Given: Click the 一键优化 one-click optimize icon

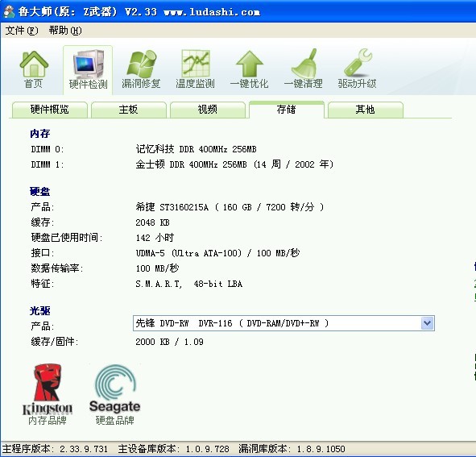Looking at the screenshot, I should point(249,69).
